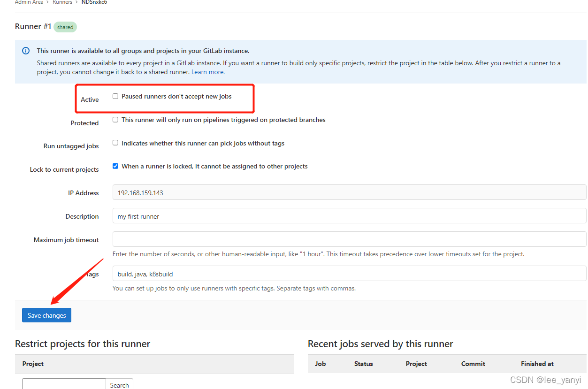Enable 'Run untagged jobs' checkbox

(x=115, y=143)
